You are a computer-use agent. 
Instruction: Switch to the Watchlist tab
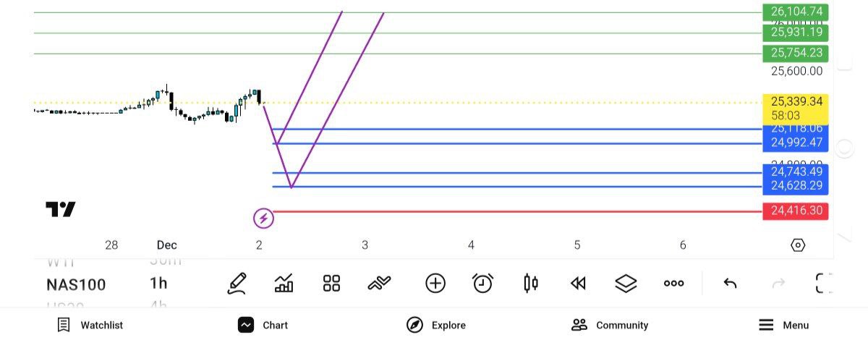[x=90, y=325]
